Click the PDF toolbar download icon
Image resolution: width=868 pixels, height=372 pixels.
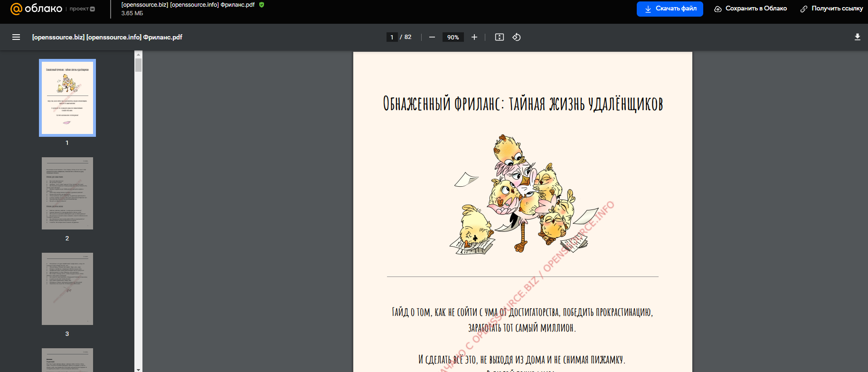point(858,37)
